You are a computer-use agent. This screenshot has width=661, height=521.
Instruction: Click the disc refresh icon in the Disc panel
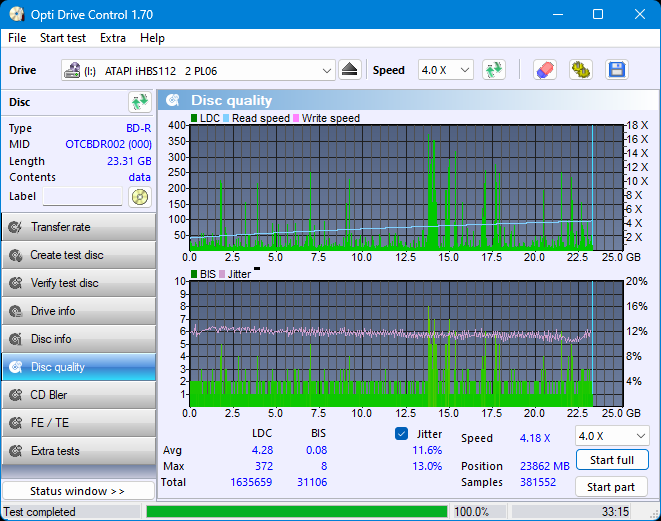139,102
